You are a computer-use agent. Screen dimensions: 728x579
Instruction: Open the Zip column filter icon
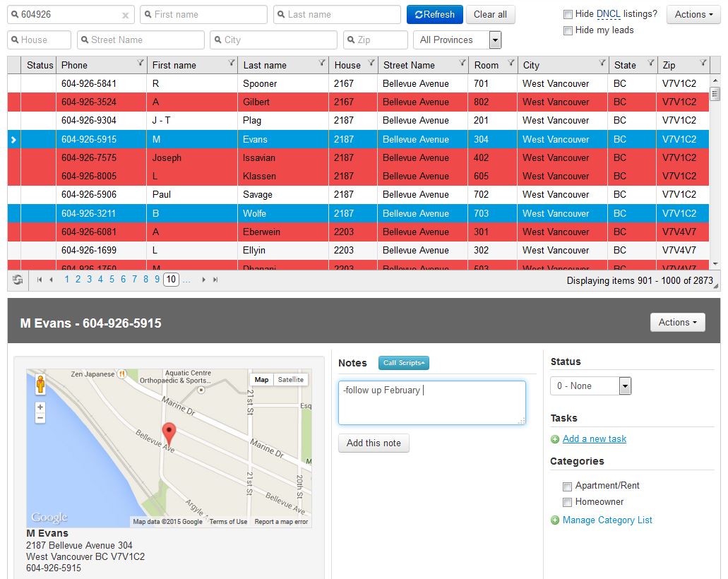703,63
